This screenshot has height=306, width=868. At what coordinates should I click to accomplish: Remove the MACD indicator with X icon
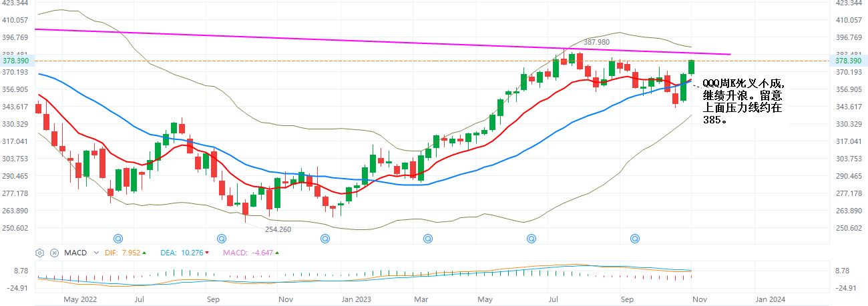(53, 253)
